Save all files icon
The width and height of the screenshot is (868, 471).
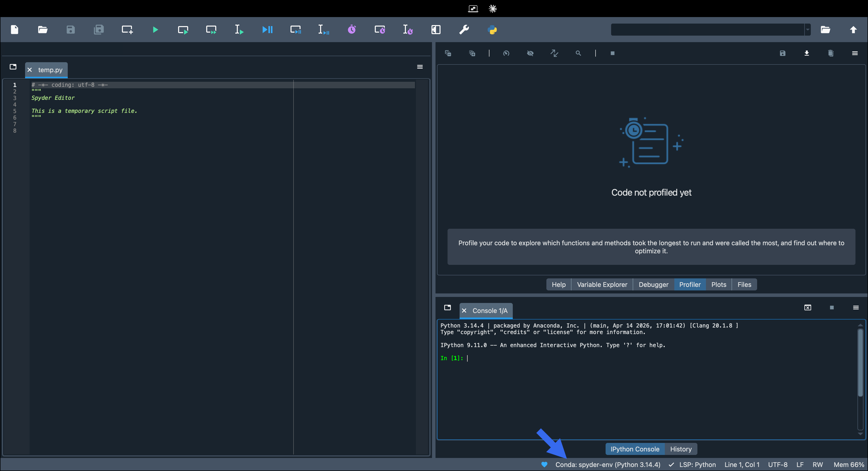tap(99, 30)
